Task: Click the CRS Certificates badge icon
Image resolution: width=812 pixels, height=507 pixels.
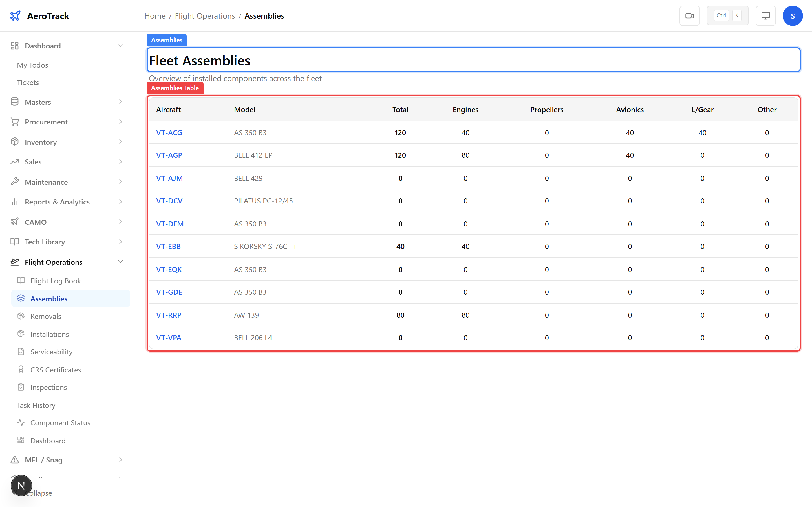Action: pyautogui.click(x=21, y=370)
